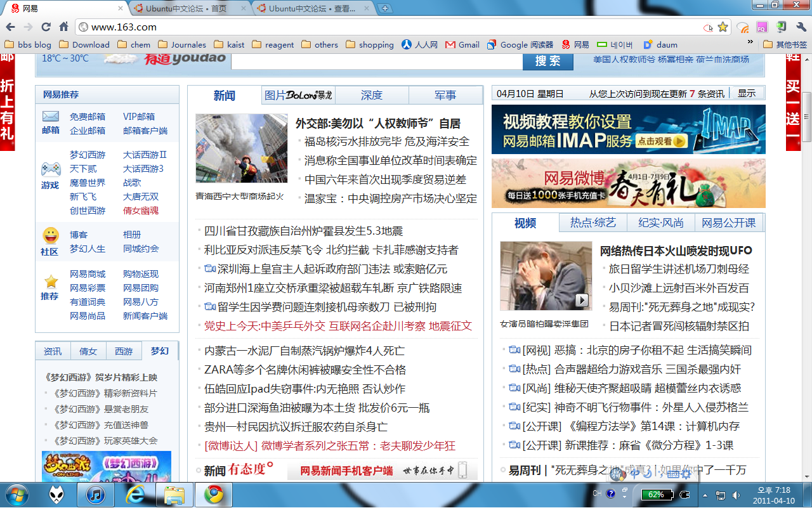Open the 其他书签 bookmarks folder
The image size is (812, 508).
click(785, 44)
